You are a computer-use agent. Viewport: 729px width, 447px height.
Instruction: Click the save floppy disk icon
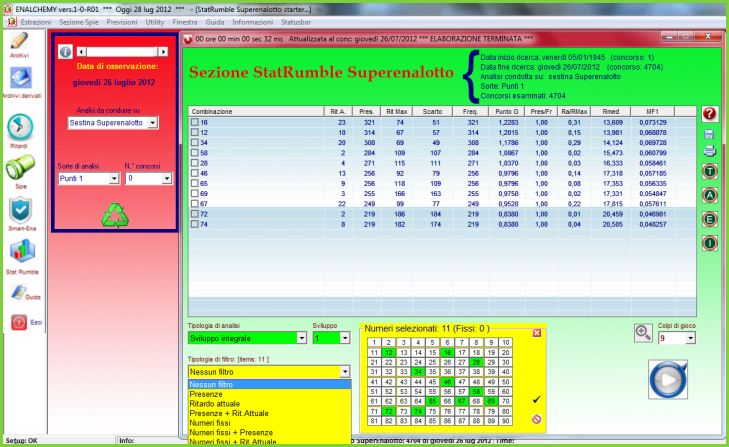tap(709, 134)
